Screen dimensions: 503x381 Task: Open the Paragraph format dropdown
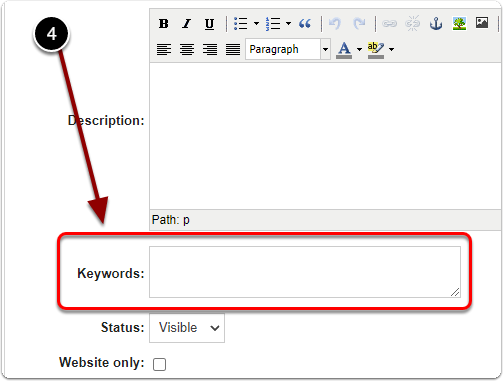(x=288, y=49)
